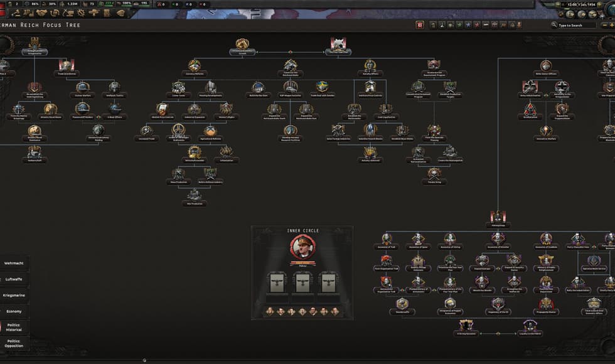Select the Totaler Krieg skull focus
The width and height of the screenshot is (615, 364).
(x=434, y=176)
